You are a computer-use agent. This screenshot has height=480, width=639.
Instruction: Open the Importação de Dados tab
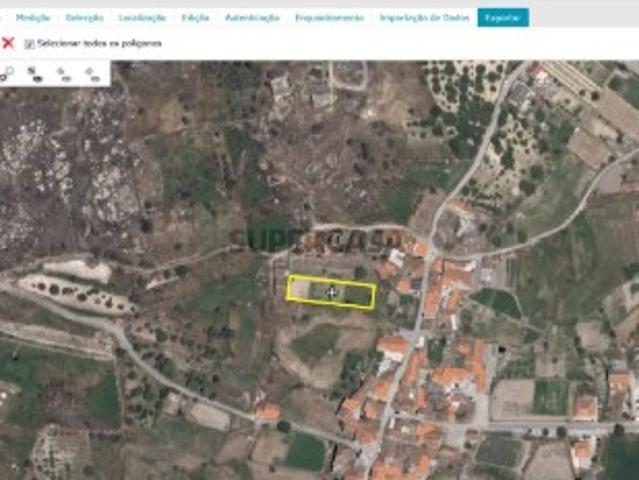(424, 18)
